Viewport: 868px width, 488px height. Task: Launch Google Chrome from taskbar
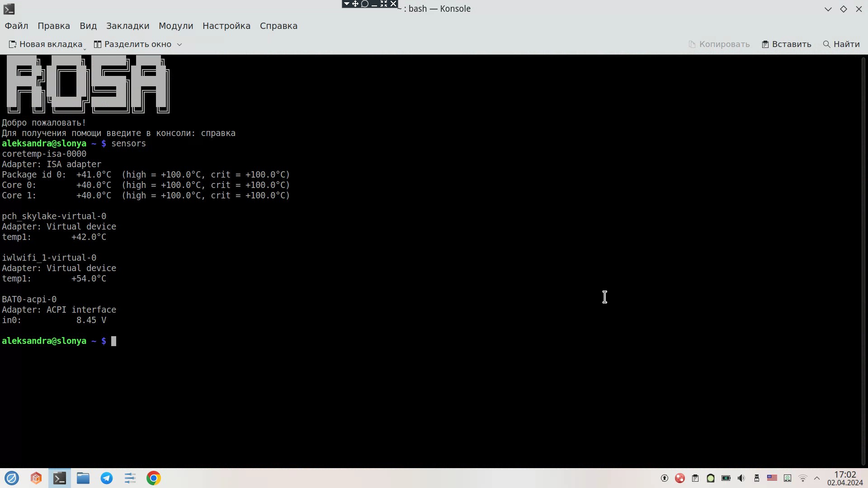[154, 478]
